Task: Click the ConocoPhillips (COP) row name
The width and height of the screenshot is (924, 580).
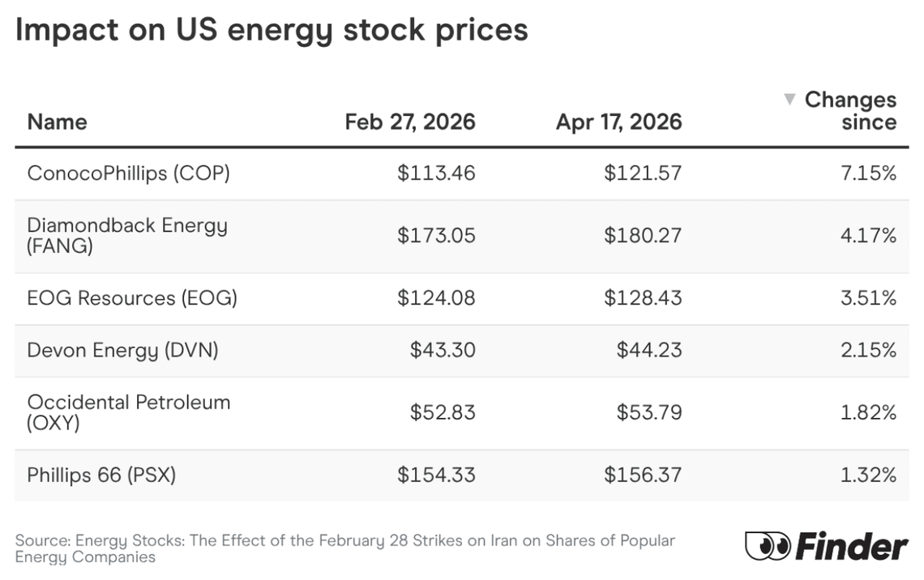Action: coord(128,173)
